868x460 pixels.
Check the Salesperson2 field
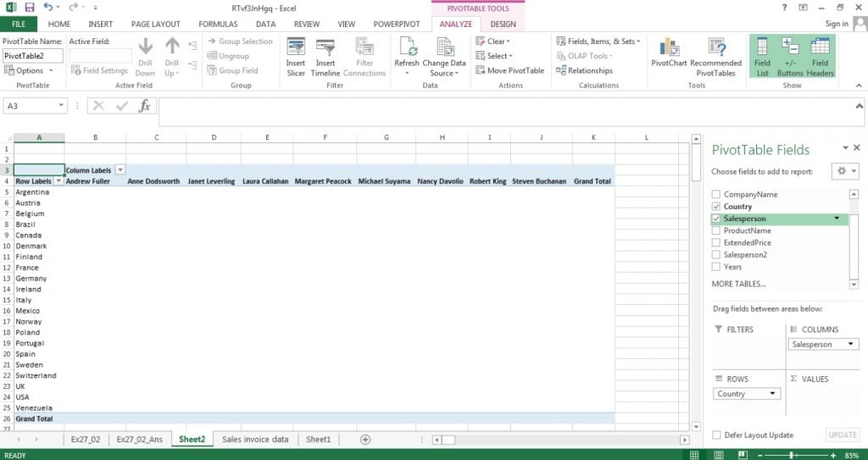pyautogui.click(x=715, y=255)
